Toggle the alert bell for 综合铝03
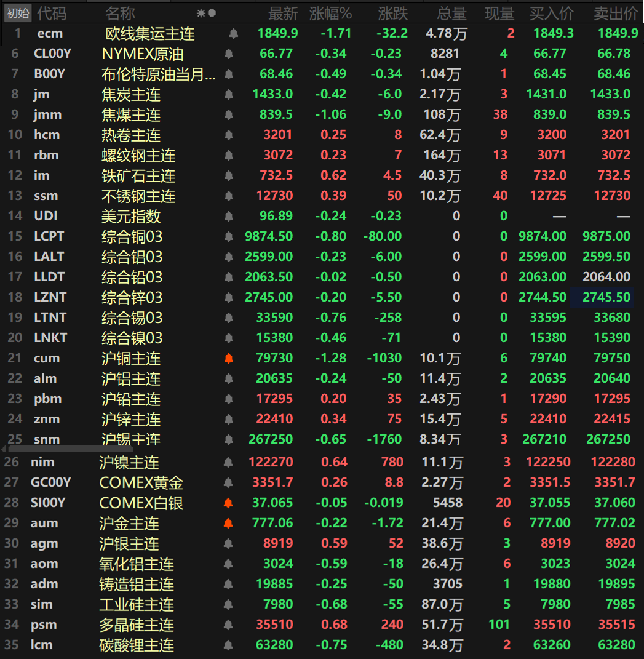Screen dimensions: 644x659 tap(229, 257)
